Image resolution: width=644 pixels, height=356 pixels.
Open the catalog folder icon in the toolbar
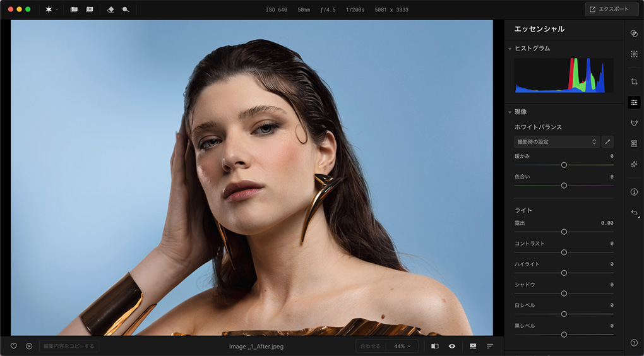[x=74, y=9]
